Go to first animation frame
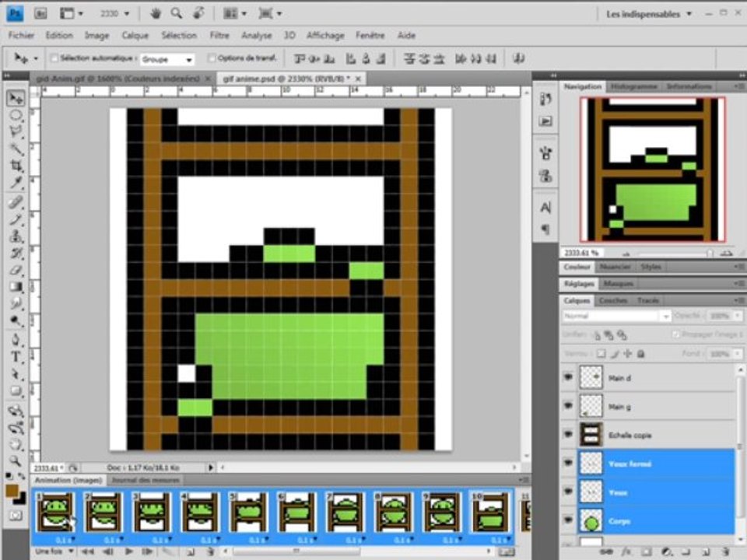This screenshot has width=747, height=560. 88,551
